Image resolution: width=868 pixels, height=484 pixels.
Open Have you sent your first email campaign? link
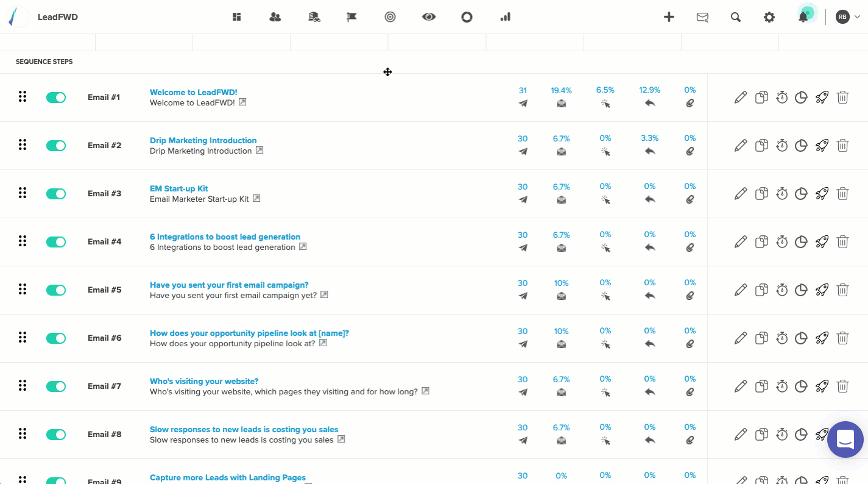(229, 285)
